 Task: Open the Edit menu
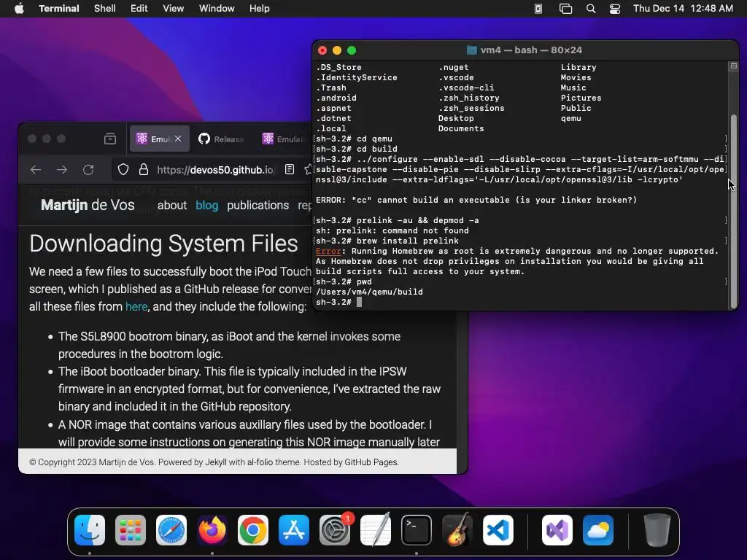tap(139, 9)
